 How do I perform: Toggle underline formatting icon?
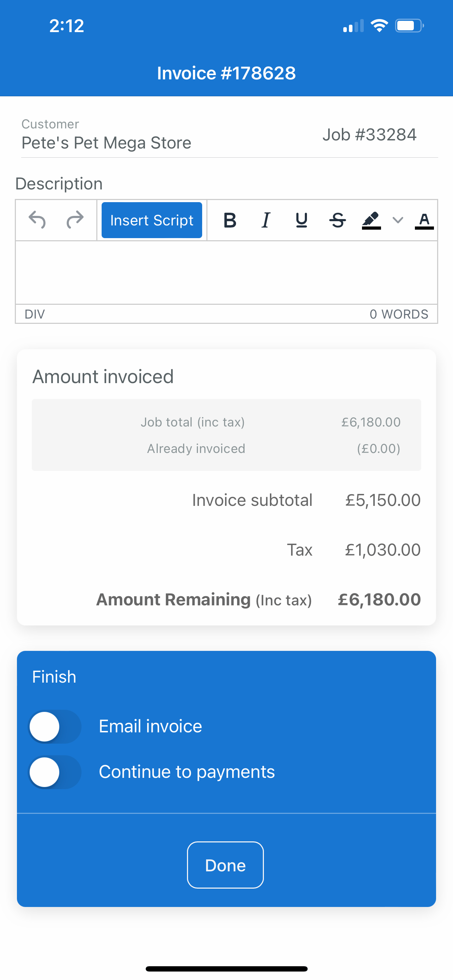(302, 220)
